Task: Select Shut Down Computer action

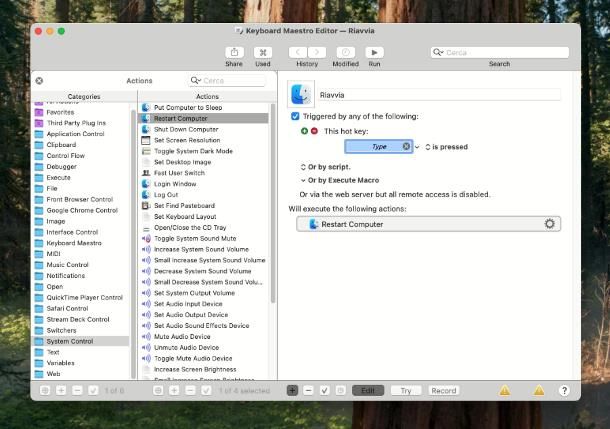Action: coord(203,129)
